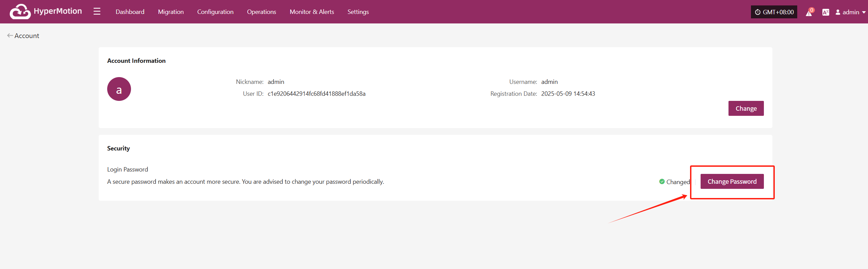Image resolution: width=868 pixels, height=269 pixels.
Task: Open the Dashboard menu
Action: point(130,12)
